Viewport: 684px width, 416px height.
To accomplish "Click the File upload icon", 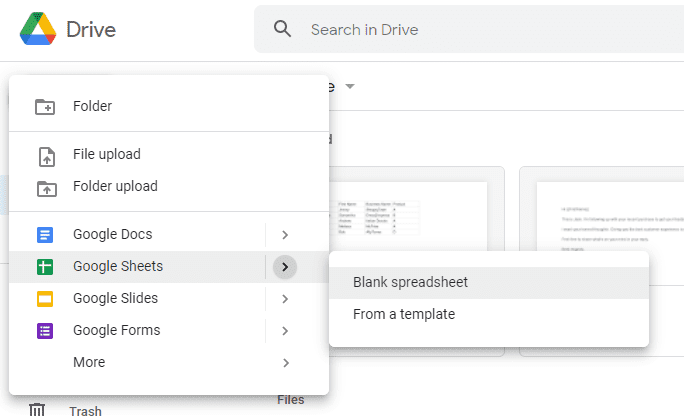I will 47,157.
